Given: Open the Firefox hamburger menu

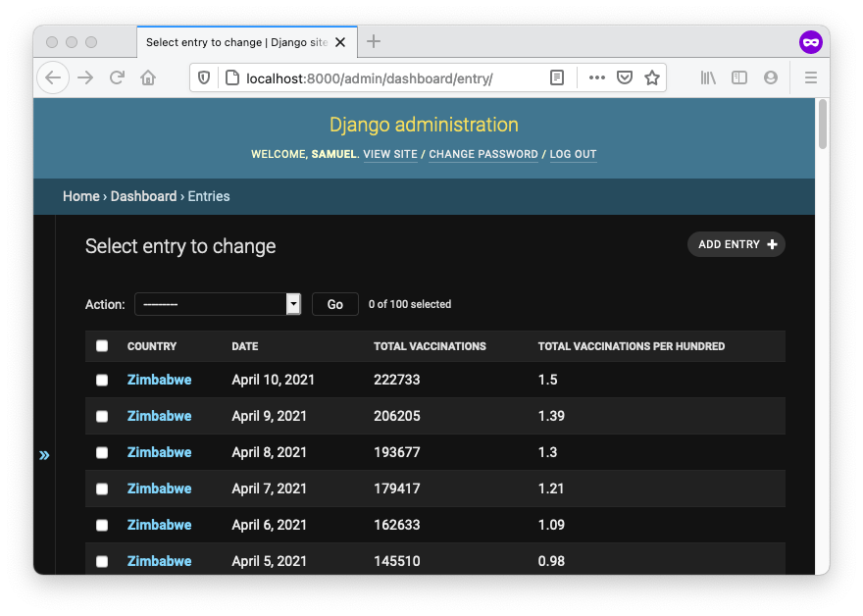Looking at the screenshot, I should click(x=811, y=78).
